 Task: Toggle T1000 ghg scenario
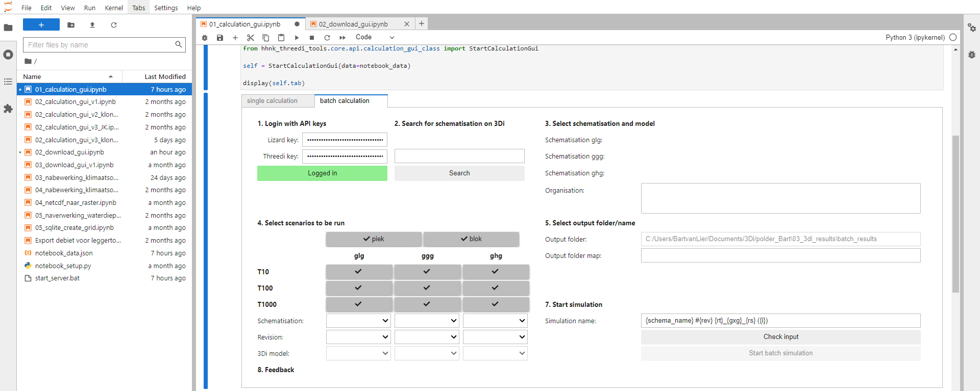(x=496, y=304)
